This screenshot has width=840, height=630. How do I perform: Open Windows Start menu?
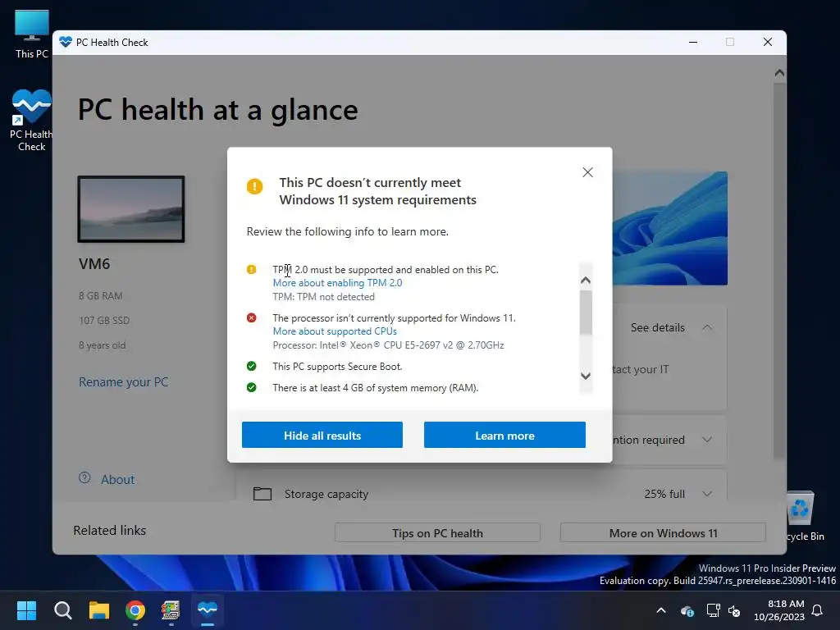pos(26,610)
